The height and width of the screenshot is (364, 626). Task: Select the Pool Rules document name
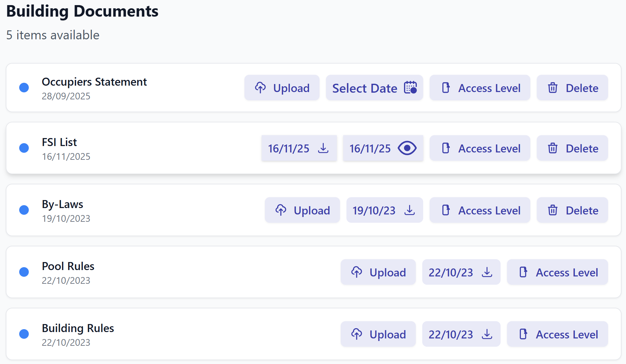68,266
